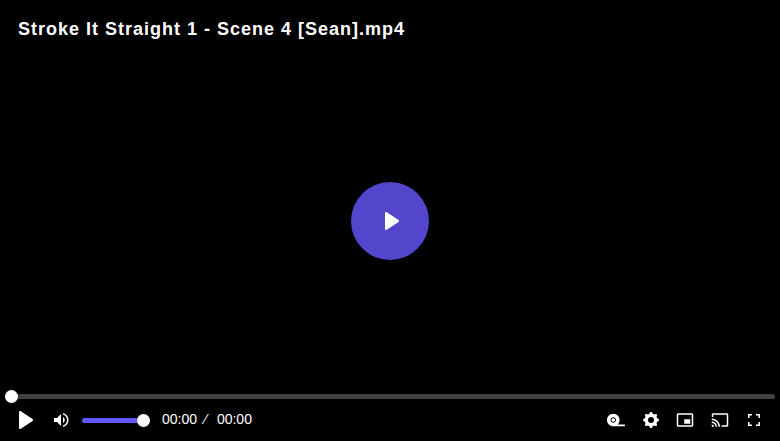The width and height of the screenshot is (780, 441).
Task: Jump to the middle of the gray progress bar
Action: coord(390,396)
